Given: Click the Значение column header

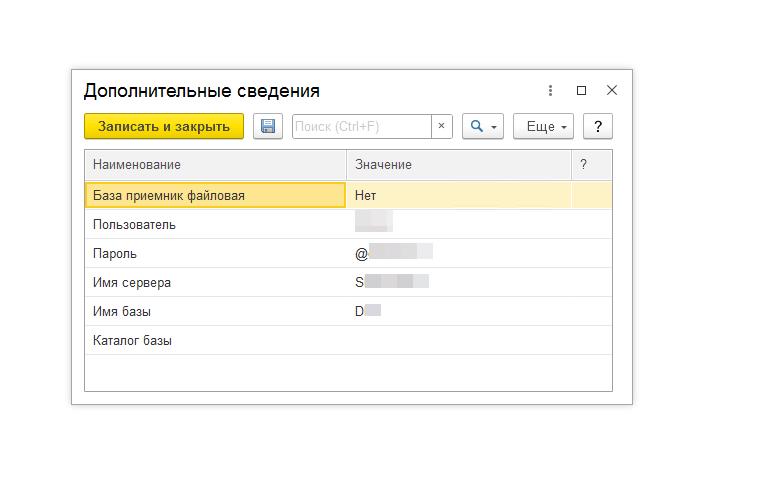Looking at the screenshot, I should tap(459, 165).
